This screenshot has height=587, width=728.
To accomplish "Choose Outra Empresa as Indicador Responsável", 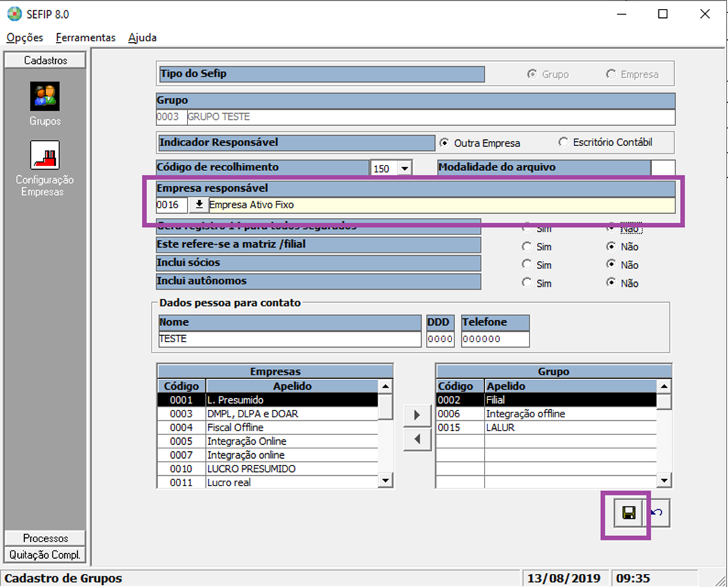I will pos(444,143).
